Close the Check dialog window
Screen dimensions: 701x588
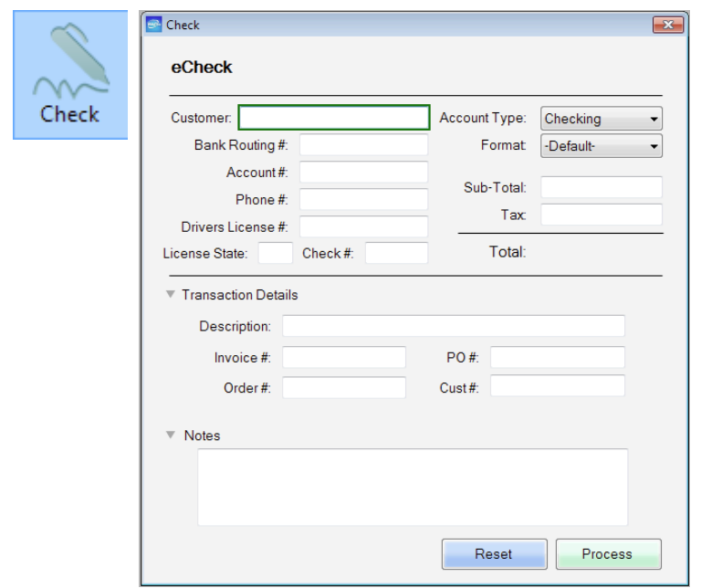pos(668,25)
